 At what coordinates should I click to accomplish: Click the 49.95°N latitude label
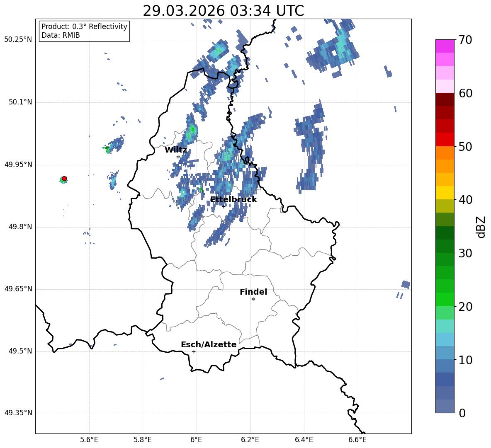coord(18,165)
